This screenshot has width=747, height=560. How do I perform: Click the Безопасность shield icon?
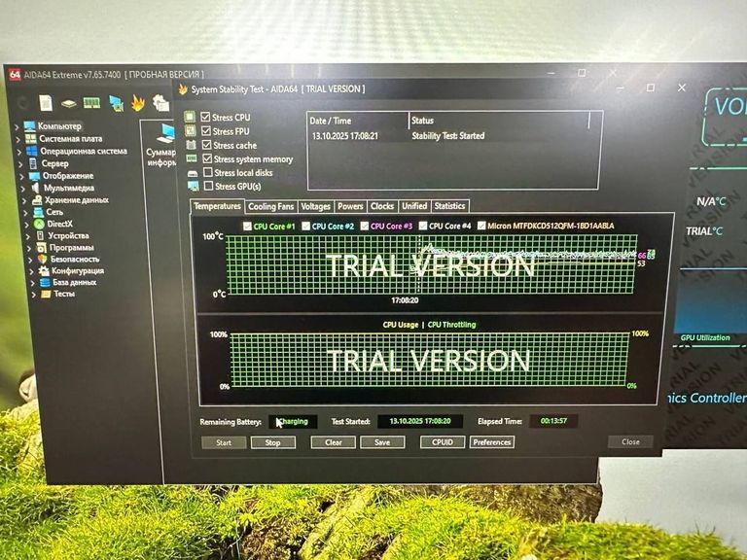42,260
